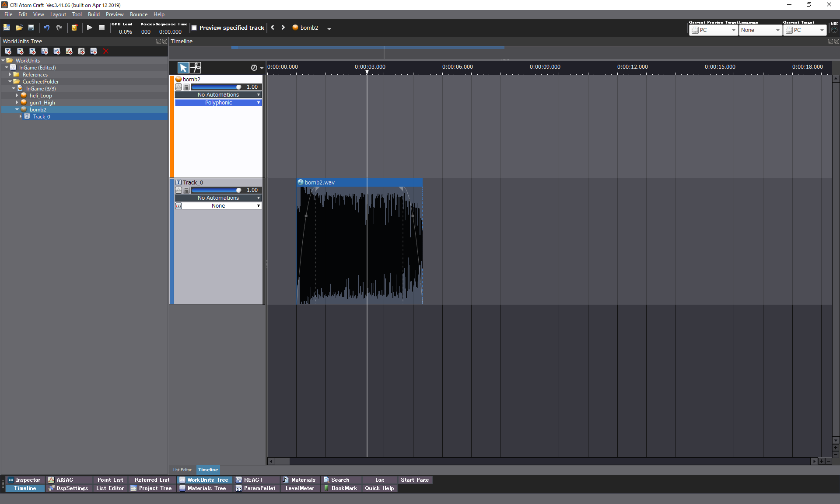The width and height of the screenshot is (840, 504).
Task: Click the Save icon on the toolbar
Action: pyautogui.click(x=31, y=28)
